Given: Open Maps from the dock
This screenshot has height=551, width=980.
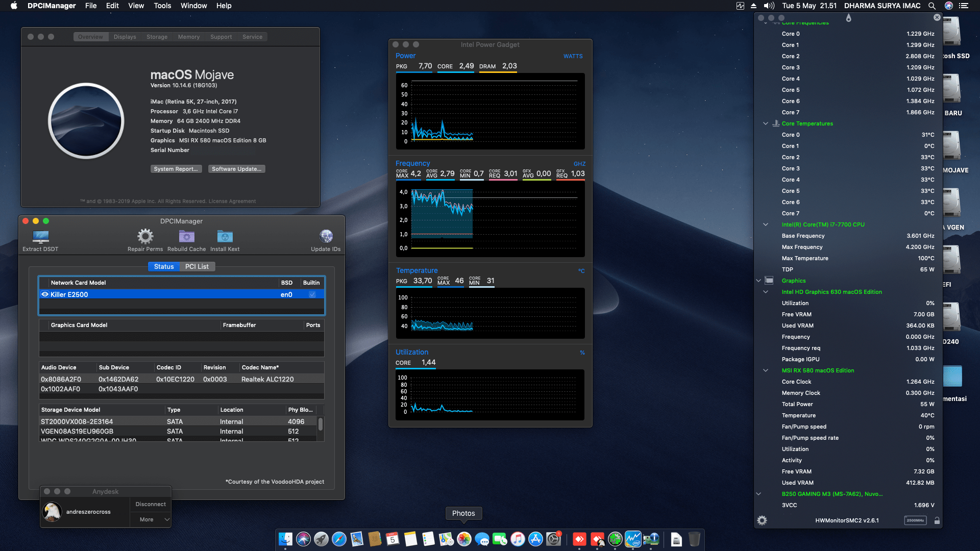Looking at the screenshot, I should point(446,539).
